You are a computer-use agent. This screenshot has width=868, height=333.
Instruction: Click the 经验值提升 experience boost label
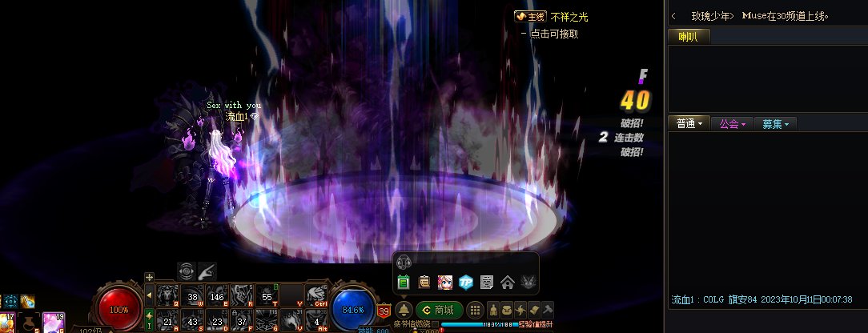[536, 324]
